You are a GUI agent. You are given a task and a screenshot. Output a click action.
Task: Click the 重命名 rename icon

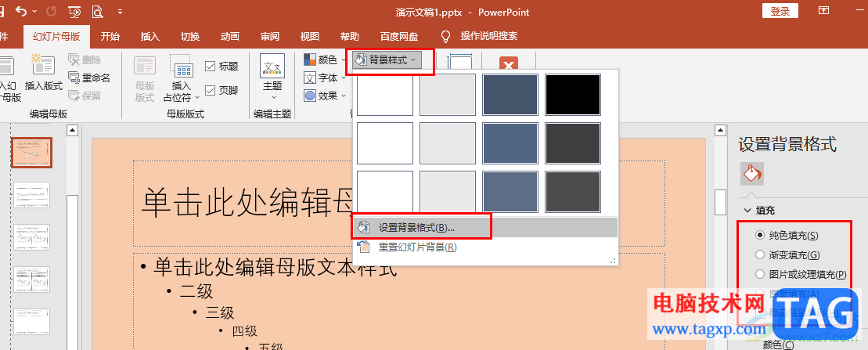coord(74,78)
